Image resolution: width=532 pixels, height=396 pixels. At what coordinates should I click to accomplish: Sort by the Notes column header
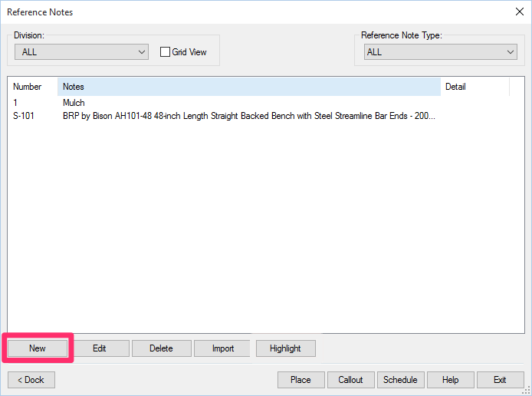249,87
